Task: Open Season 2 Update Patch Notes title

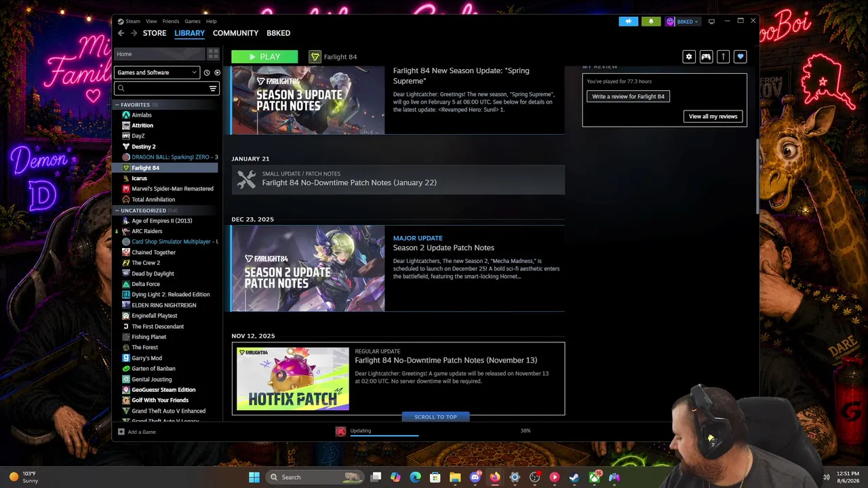Action: coord(443,248)
